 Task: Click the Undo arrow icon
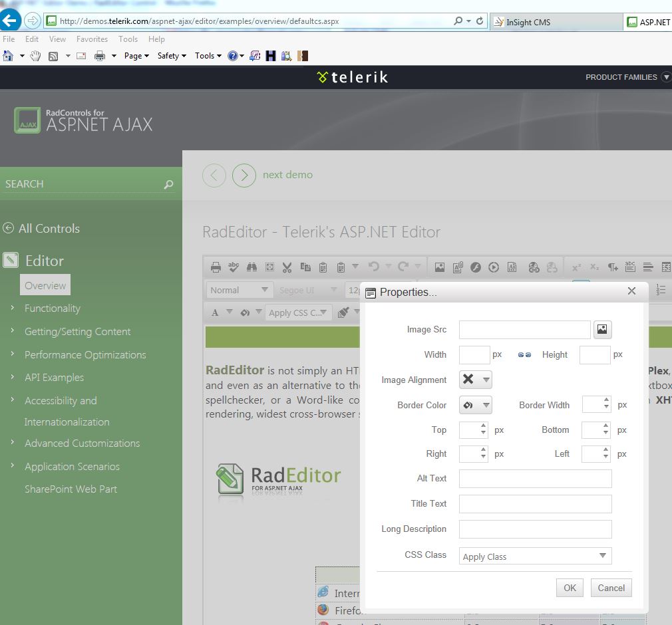(374, 267)
